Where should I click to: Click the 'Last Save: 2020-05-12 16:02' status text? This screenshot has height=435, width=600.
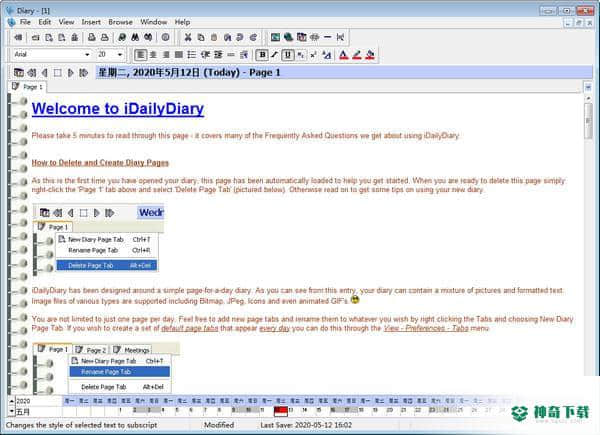306,425
